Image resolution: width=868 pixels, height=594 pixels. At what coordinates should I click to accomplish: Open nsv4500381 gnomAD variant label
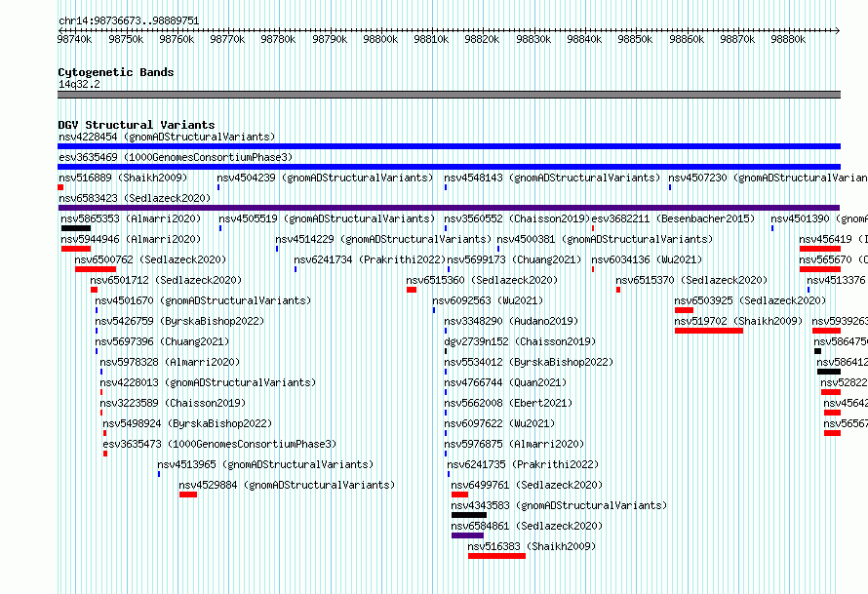[605, 239]
